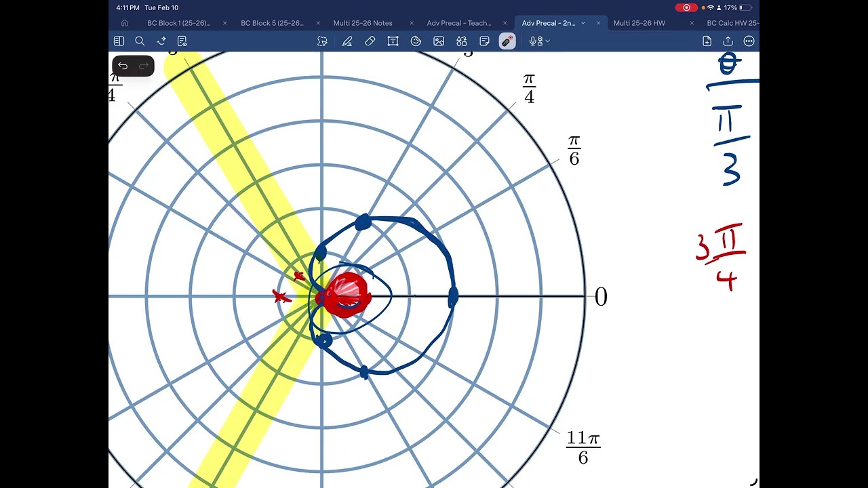
Task: Add a sticky note
Action: [x=484, y=41]
